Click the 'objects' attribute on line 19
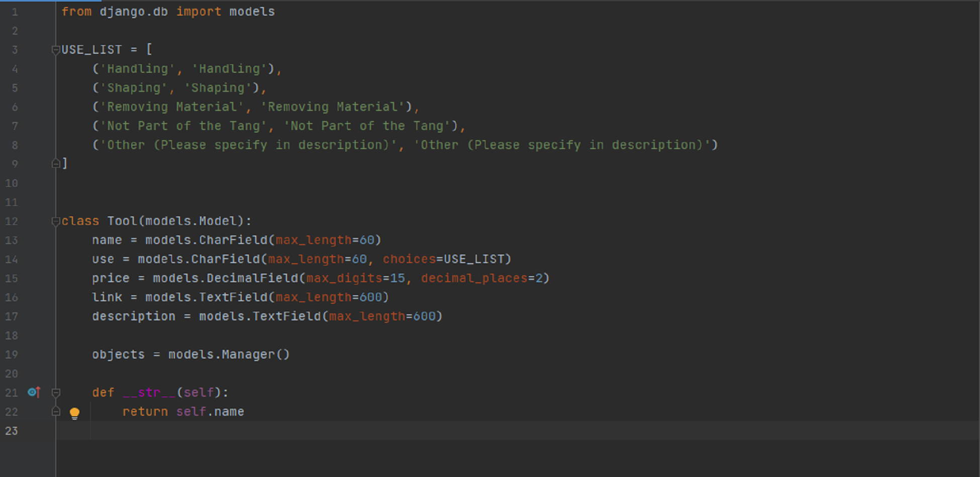 pyautogui.click(x=118, y=355)
